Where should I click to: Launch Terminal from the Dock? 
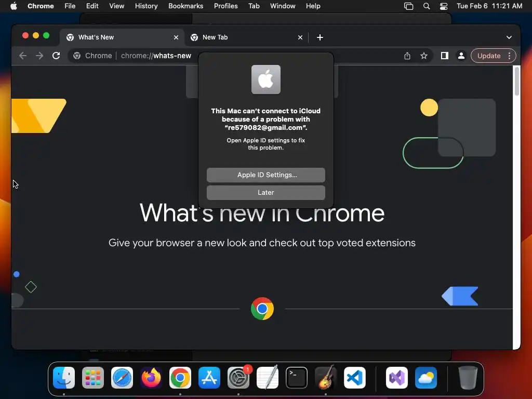coord(297,378)
